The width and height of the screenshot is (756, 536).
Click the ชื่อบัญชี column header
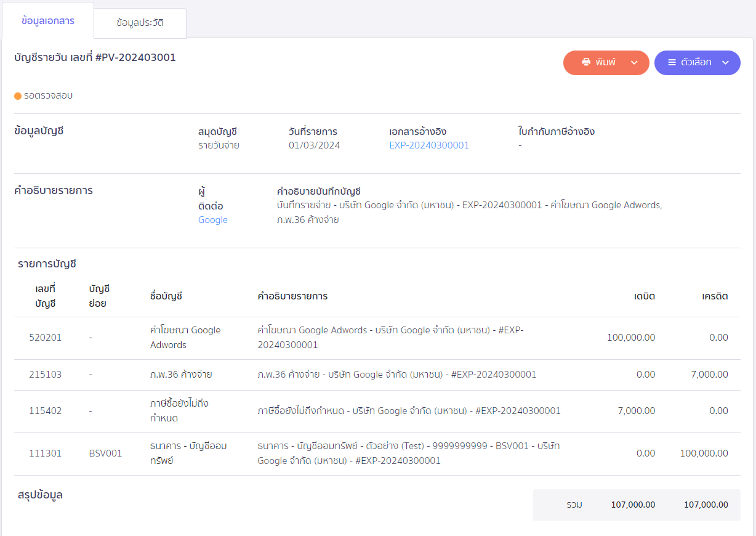tap(166, 296)
